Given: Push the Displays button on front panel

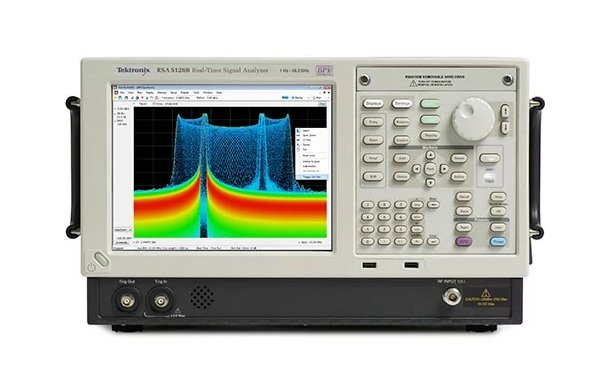Looking at the screenshot, I should click(x=373, y=104).
